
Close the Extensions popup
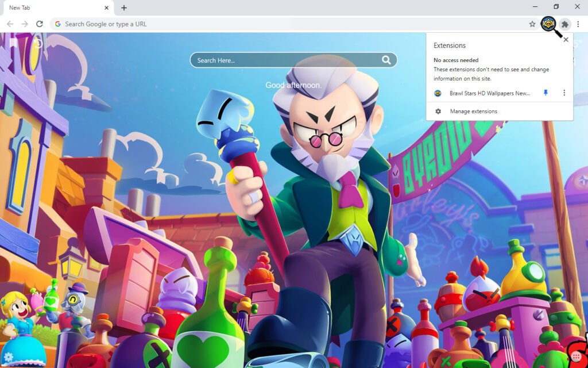tap(566, 39)
